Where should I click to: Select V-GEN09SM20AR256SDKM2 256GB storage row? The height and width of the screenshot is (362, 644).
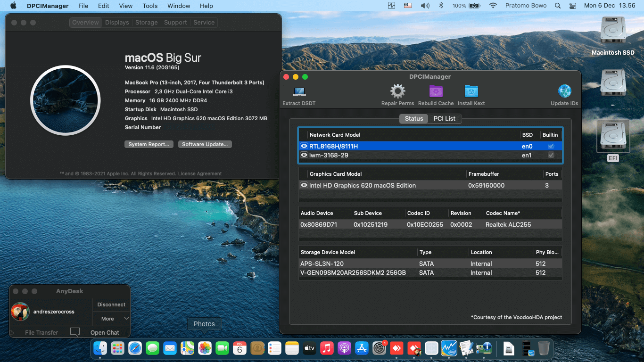[430, 272]
